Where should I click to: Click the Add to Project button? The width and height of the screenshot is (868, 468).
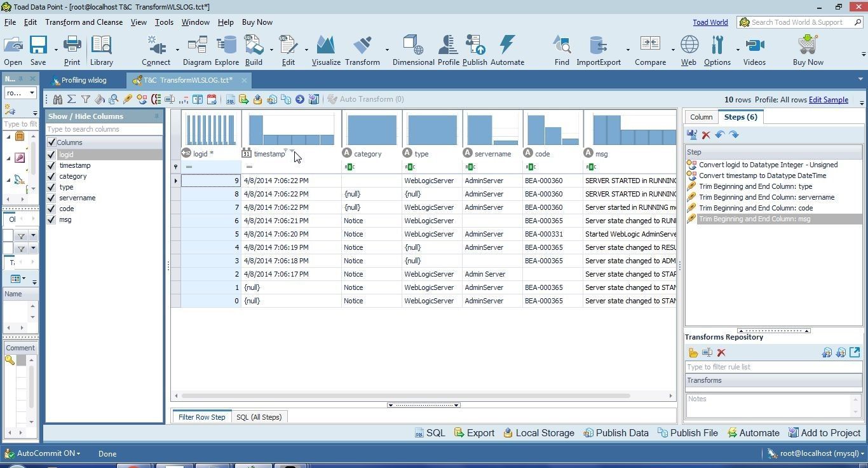click(824, 432)
